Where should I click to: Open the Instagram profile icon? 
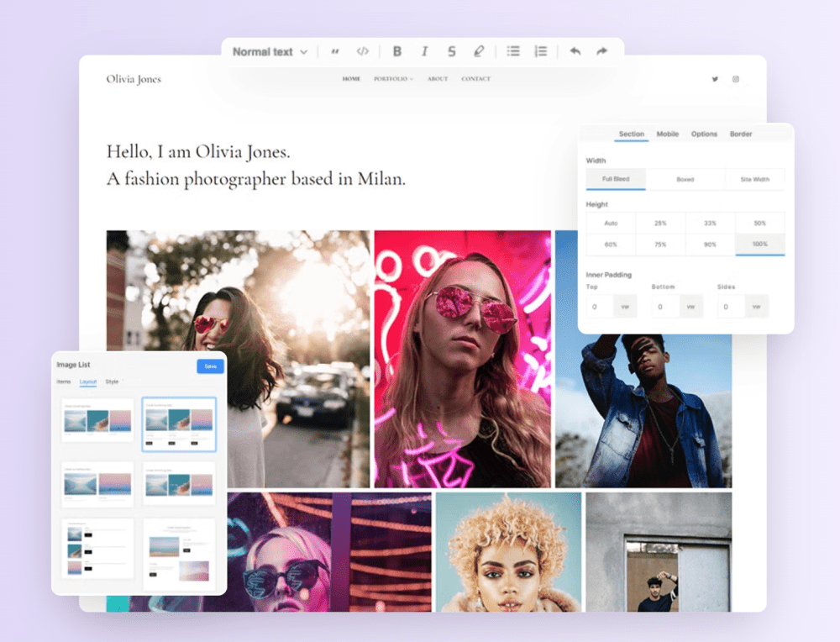click(736, 79)
